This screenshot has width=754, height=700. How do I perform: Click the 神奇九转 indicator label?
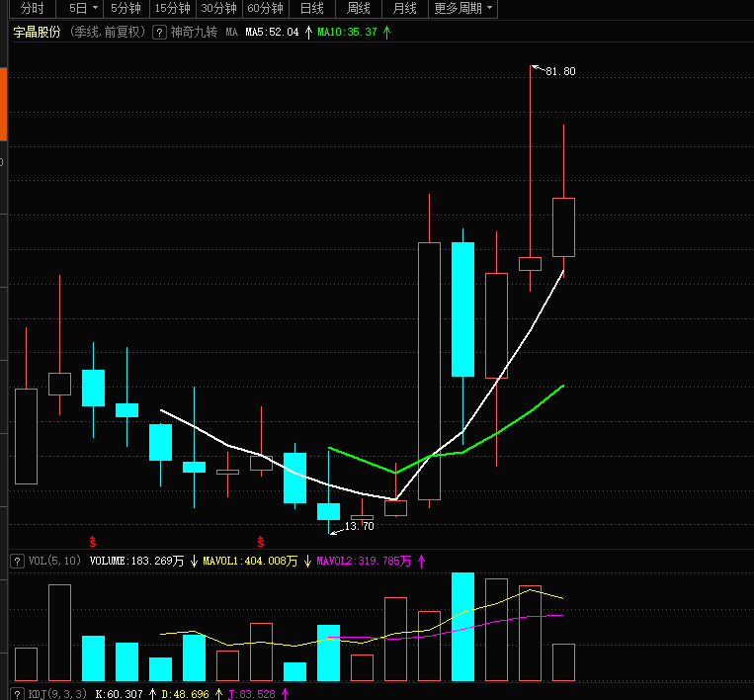194,32
